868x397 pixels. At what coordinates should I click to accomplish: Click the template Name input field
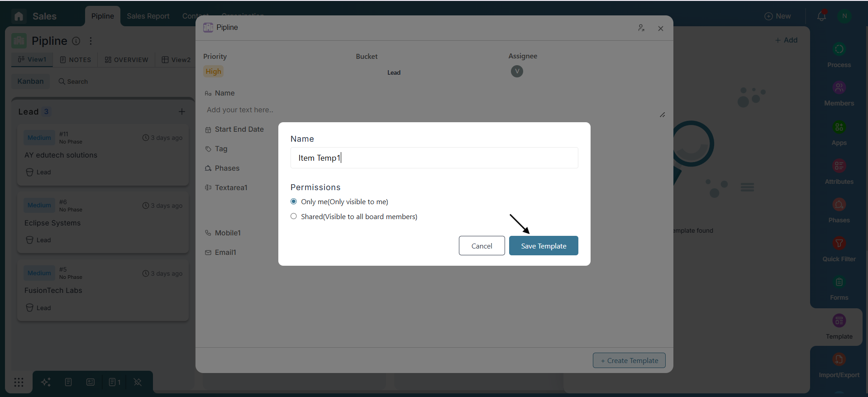coord(434,158)
